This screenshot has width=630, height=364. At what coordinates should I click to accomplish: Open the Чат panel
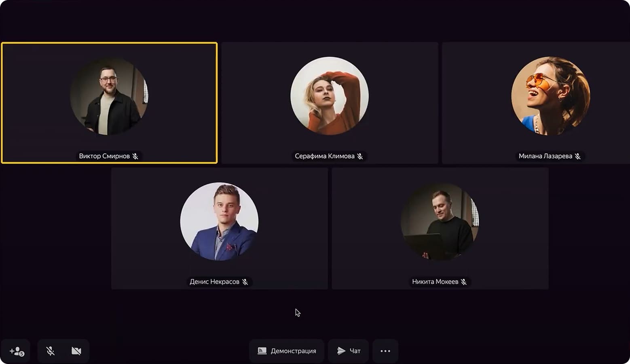348,351
